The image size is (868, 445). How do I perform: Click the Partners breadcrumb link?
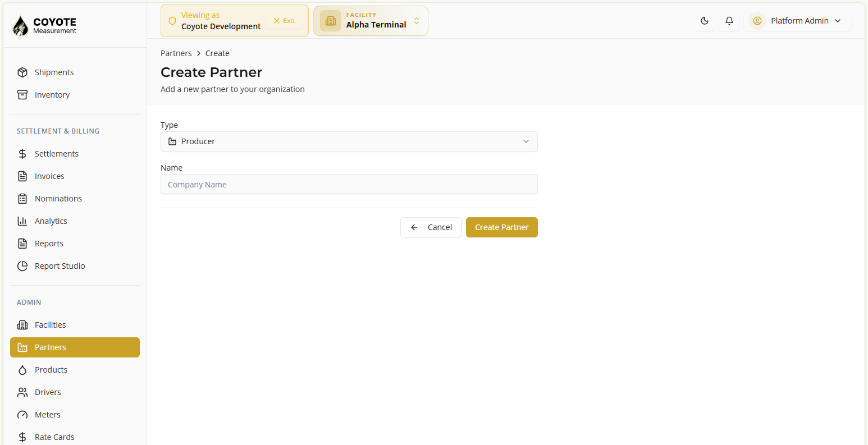tap(176, 53)
